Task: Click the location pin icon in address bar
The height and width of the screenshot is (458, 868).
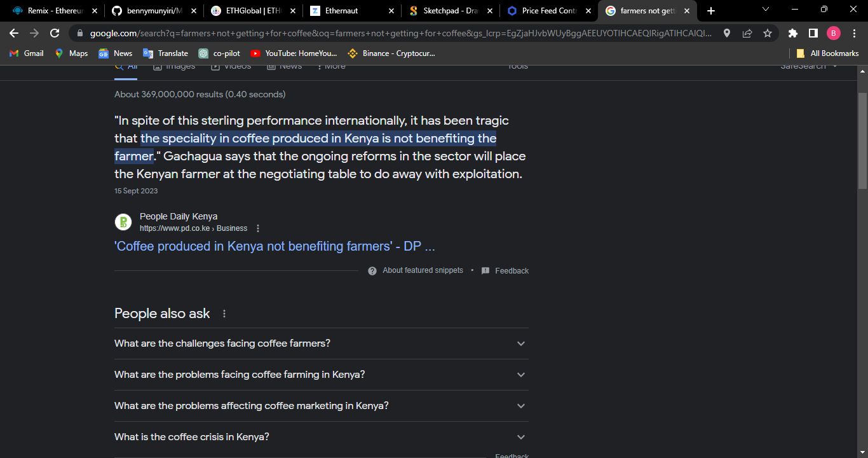Action: (727, 33)
